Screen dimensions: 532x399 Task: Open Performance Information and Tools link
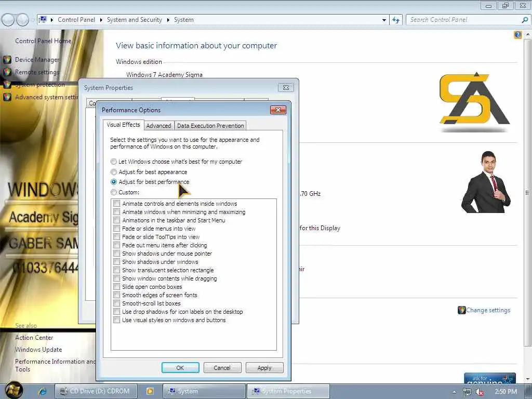tap(55, 365)
